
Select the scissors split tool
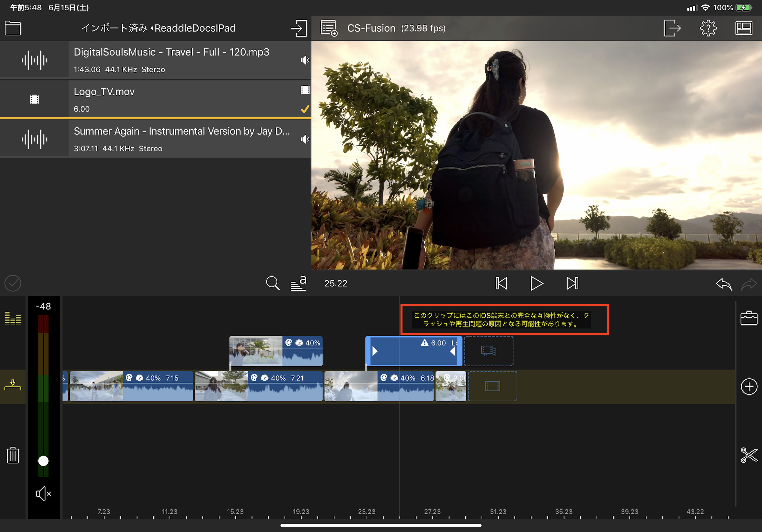point(749,455)
